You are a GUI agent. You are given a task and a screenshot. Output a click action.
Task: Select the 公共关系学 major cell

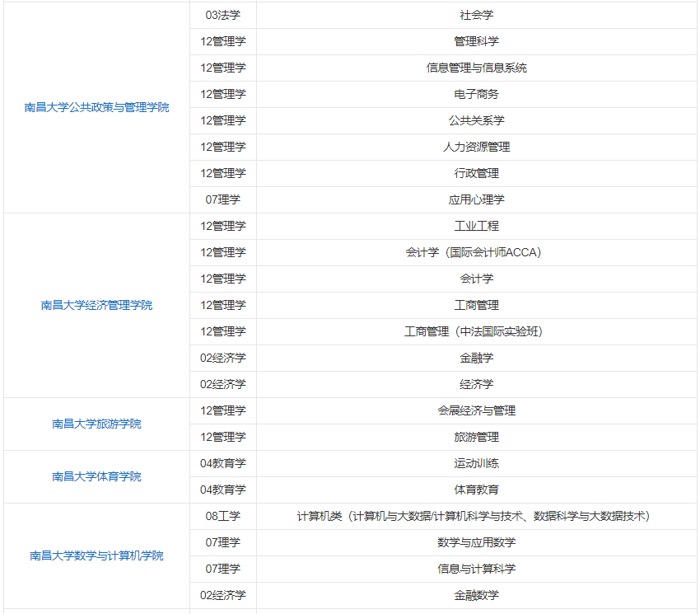[x=476, y=120]
